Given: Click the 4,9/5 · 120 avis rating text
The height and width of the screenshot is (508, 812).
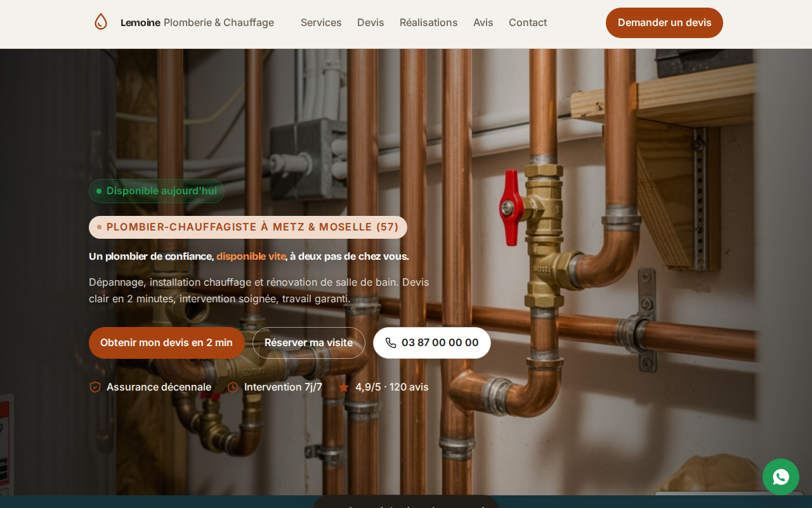Looking at the screenshot, I should [392, 387].
